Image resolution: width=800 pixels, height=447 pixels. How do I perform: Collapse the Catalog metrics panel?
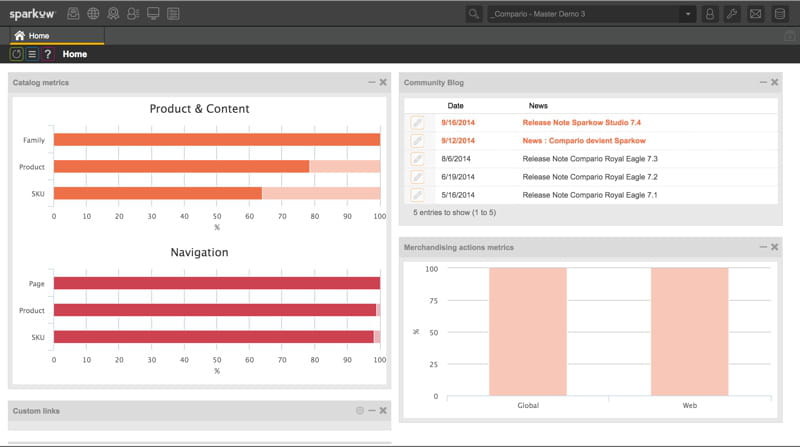pyautogui.click(x=371, y=82)
